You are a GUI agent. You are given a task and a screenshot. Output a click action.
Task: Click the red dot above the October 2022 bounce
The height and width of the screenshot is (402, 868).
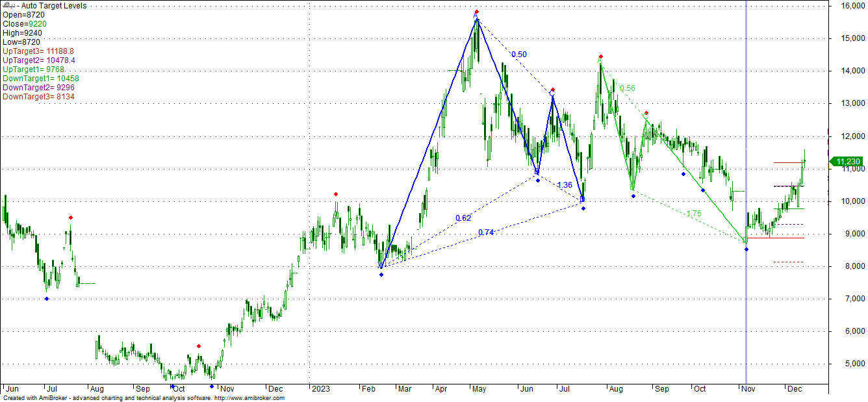coord(199,346)
